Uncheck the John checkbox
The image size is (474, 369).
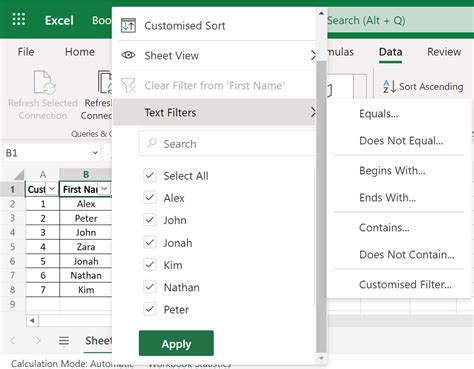point(150,220)
